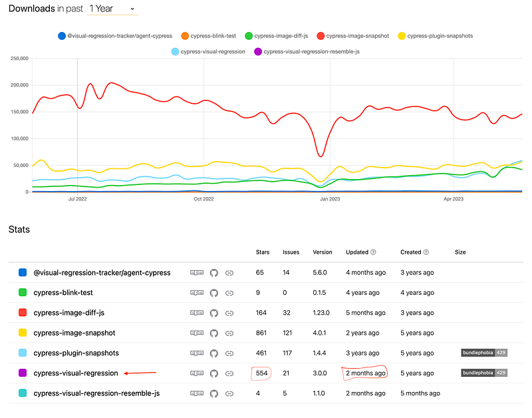This screenshot has width=532, height=418.
Task: Click npm icon in cypress-image-diff-js row
Action: tap(197, 313)
